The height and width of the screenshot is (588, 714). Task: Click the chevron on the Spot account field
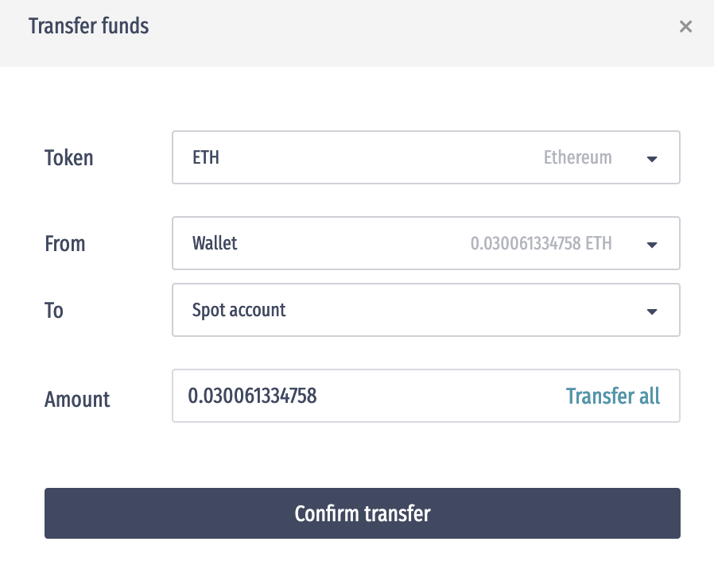pos(652,311)
